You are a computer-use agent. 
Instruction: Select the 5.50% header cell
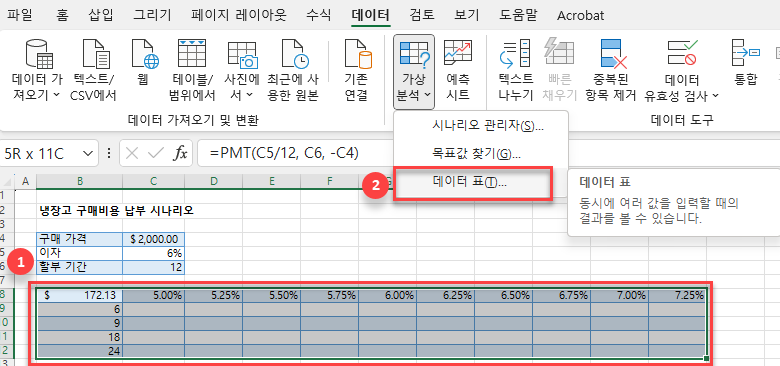click(x=272, y=295)
